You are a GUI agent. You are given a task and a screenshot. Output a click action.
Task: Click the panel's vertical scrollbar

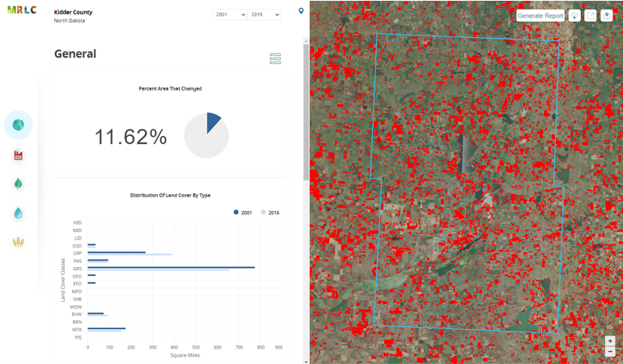pyautogui.click(x=306, y=113)
